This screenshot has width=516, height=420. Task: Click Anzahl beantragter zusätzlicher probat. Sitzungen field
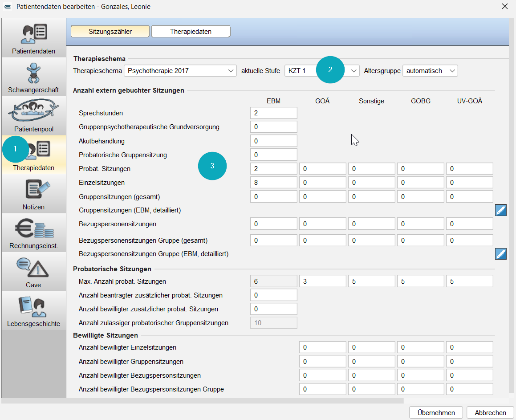tap(273, 295)
